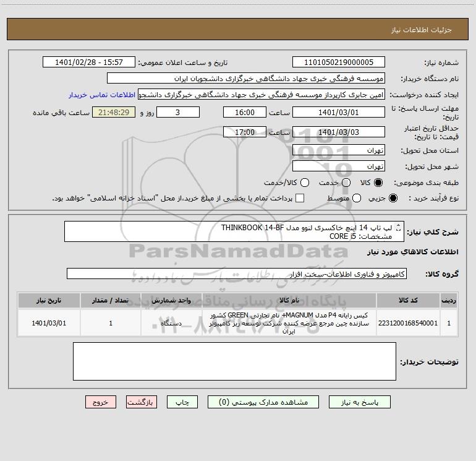Click product code 2231200168540001 cell

tap(408, 323)
